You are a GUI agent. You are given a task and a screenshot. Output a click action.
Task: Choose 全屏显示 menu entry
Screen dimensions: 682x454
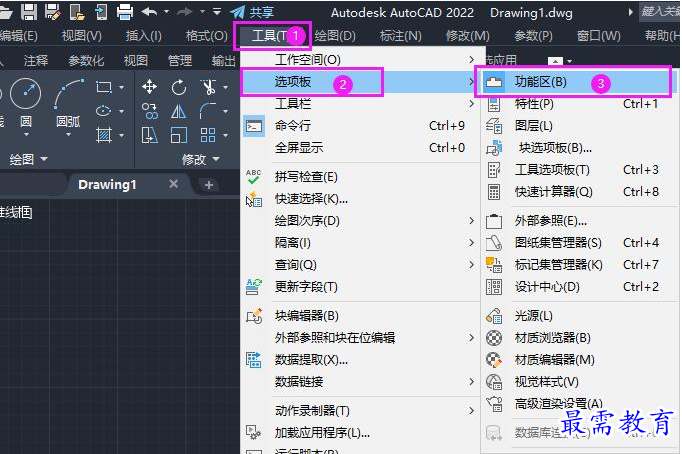pyautogui.click(x=360, y=148)
